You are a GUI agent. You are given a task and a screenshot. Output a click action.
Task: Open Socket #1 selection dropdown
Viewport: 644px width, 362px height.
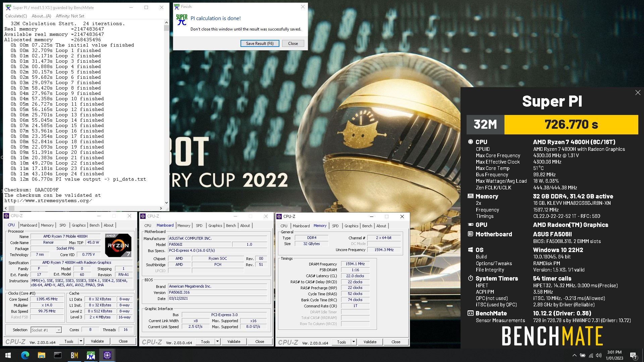click(x=46, y=330)
